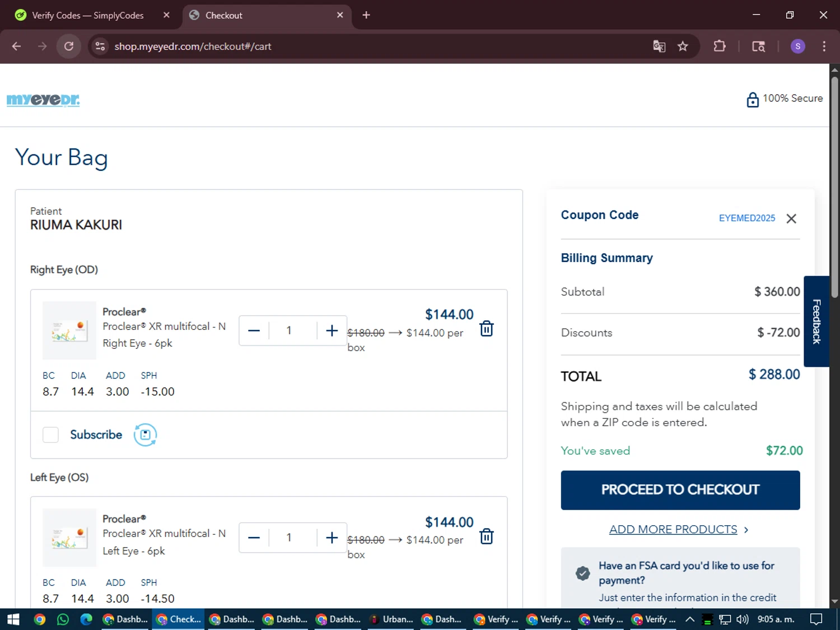Increase Right Eye box quantity
This screenshot has width=840, height=630.
coord(332,330)
